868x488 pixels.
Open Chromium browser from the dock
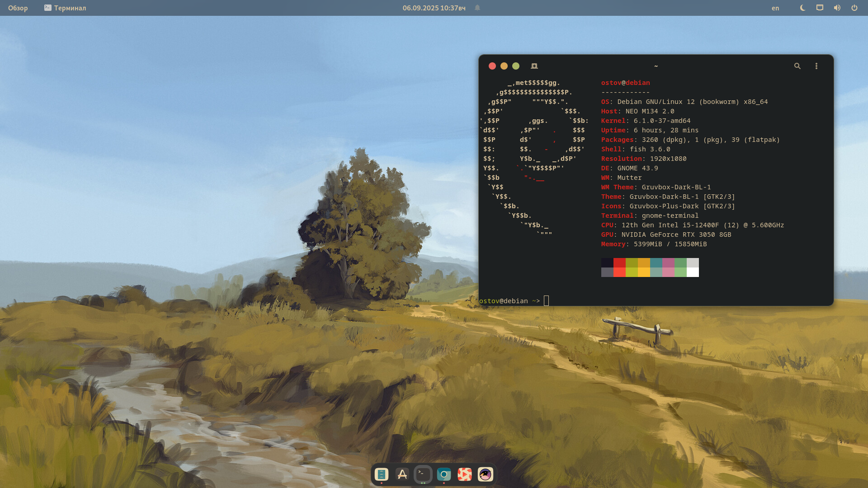click(x=443, y=474)
